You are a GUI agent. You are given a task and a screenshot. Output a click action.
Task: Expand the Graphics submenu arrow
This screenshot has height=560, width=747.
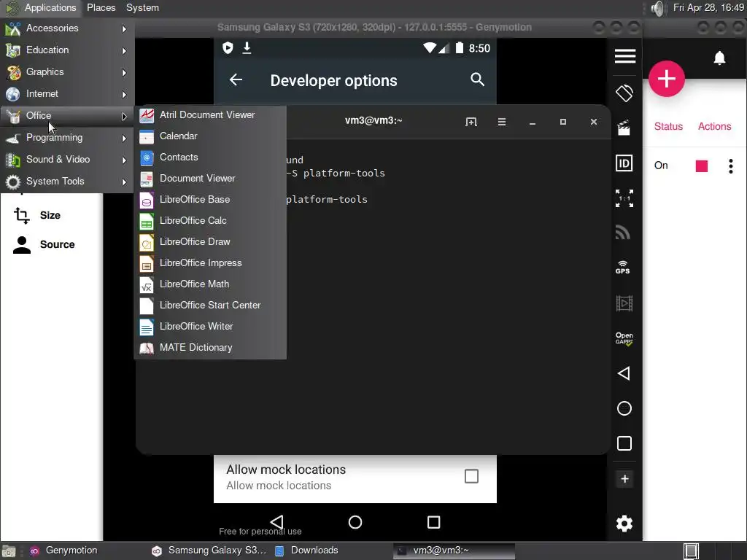(x=124, y=72)
